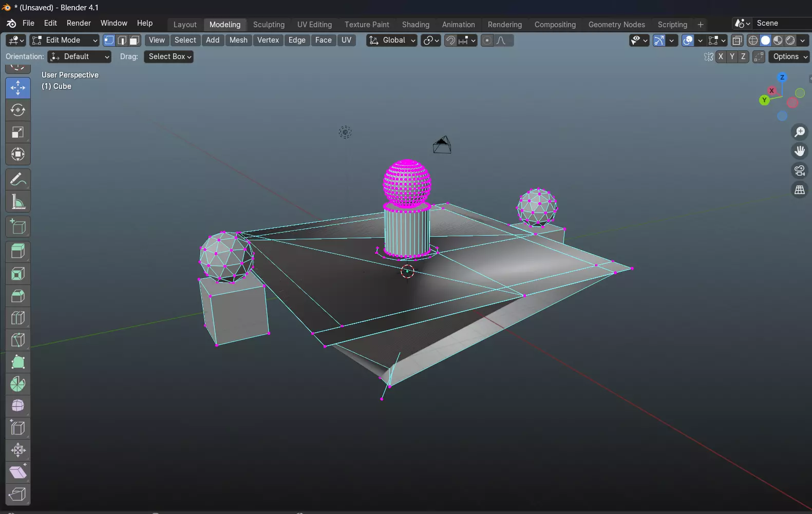Enable edge select mode
812x514 pixels.
(x=122, y=40)
